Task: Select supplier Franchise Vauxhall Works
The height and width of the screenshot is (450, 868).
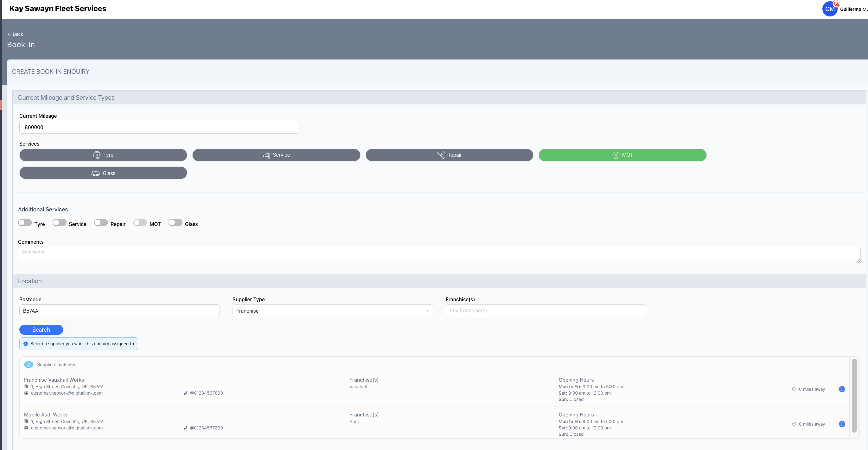Action: pos(434,390)
